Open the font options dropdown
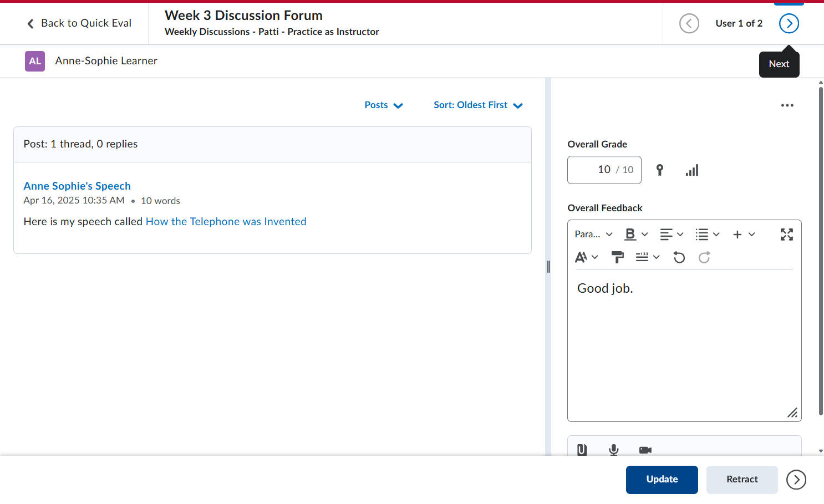The height and width of the screenshot is (504, 824). (x=587, y=257)
